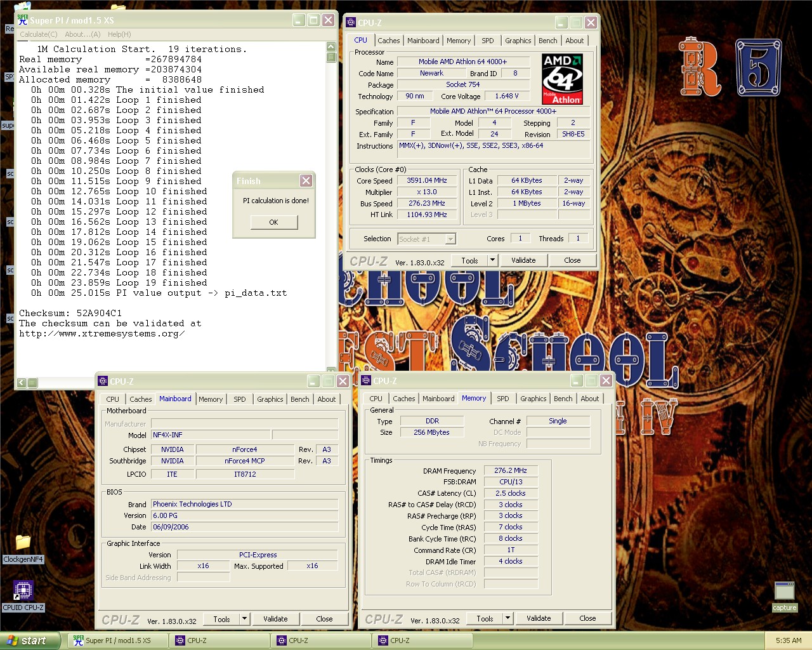Switch to Graphics tab in Mainboard window
Viewport: 812px width, 650px height.
point(270,399)
